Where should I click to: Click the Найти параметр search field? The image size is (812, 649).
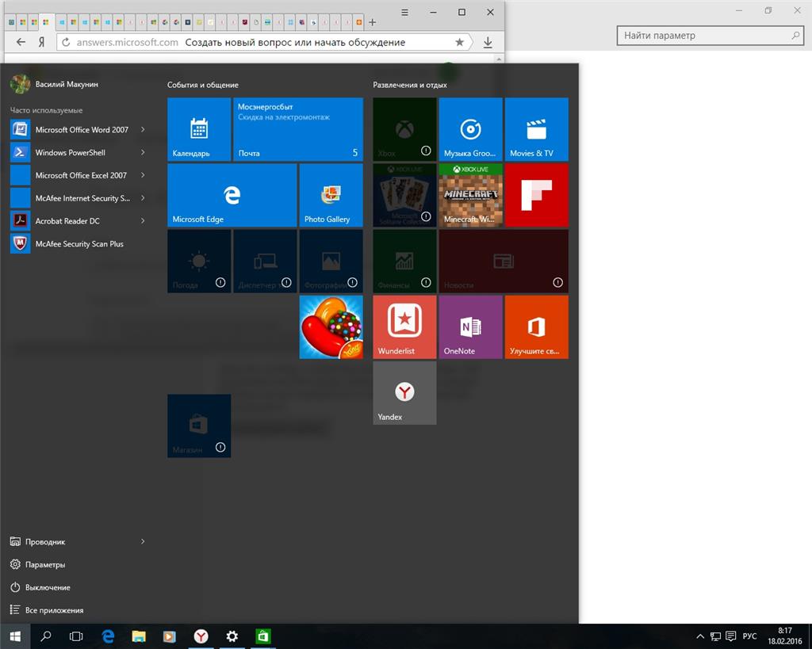[x=710, y=35]
